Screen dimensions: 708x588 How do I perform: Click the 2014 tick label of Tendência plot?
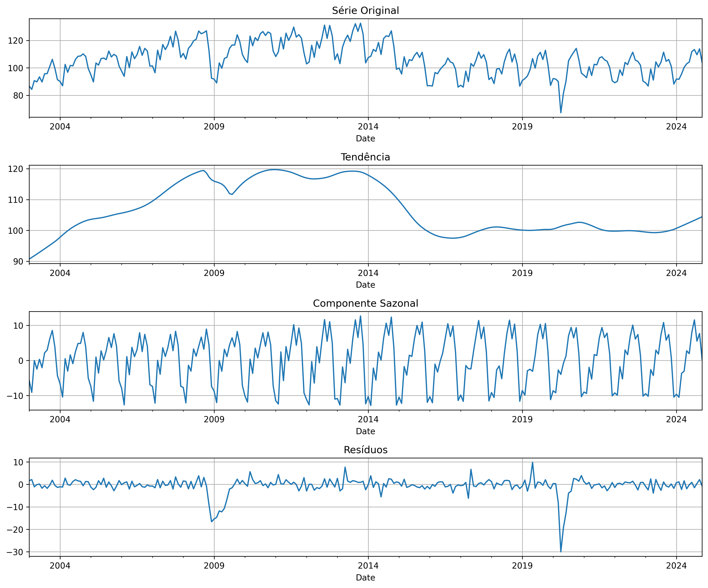tap(368, 273)
